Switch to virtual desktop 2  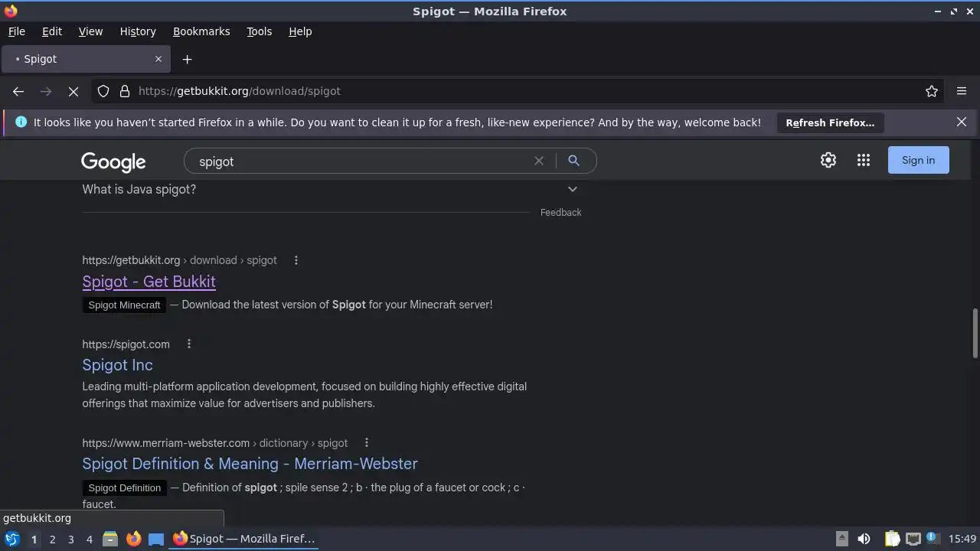click(x=52, y=539)
